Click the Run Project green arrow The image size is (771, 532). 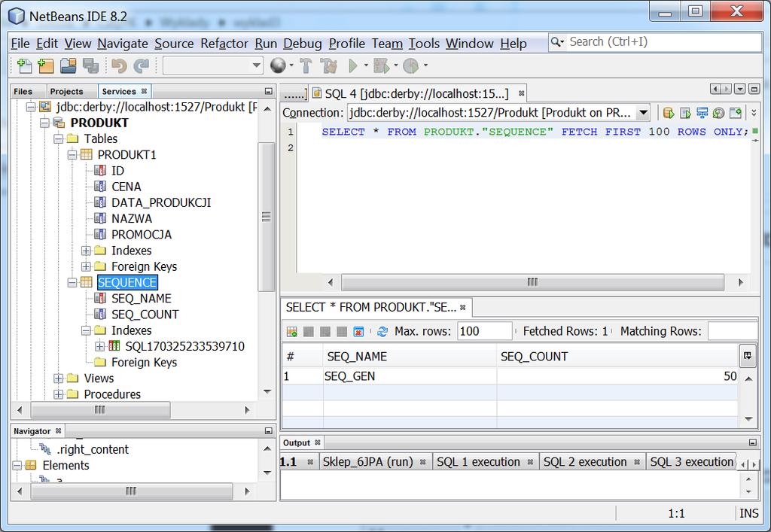(352, 65)
